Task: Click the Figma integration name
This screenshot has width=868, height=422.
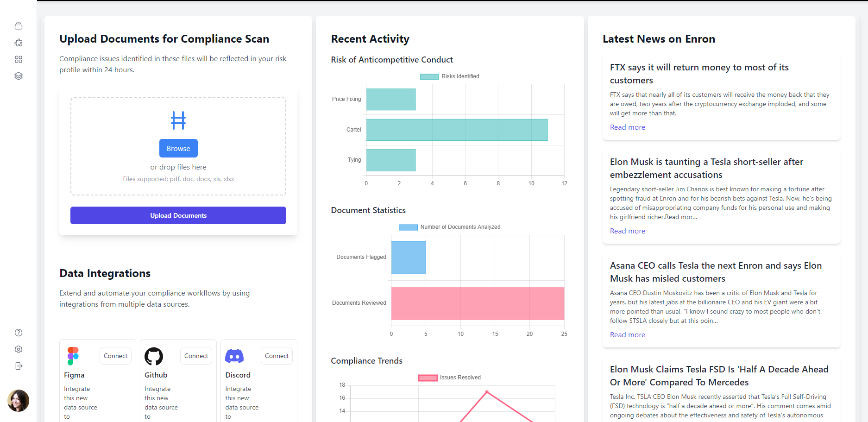Action: [74, 375]
